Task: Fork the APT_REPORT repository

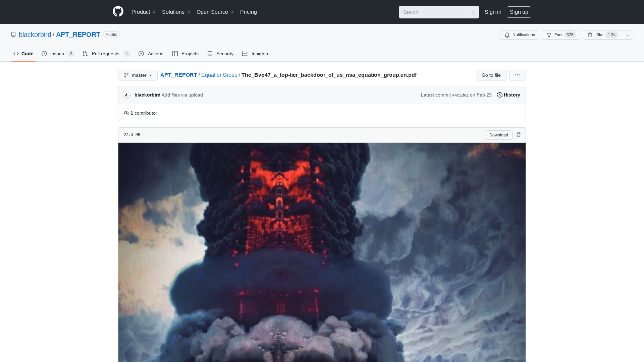Action: tap(561, 35)
